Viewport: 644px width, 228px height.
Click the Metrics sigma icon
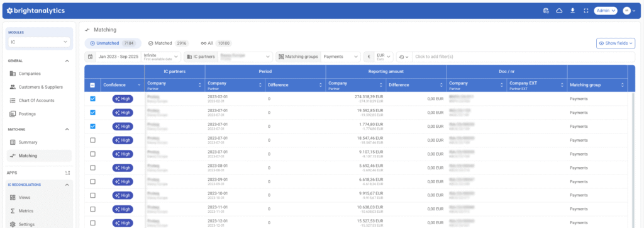(x=13, y=211)
